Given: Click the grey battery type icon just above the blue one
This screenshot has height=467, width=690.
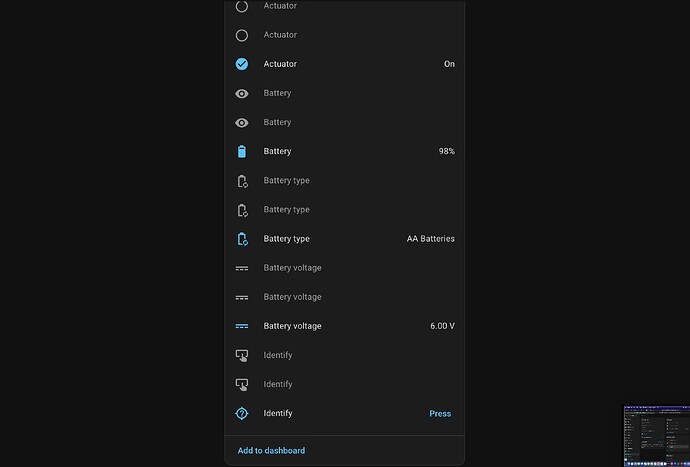Looking at the screenshot, I should [x=242, y=210].
